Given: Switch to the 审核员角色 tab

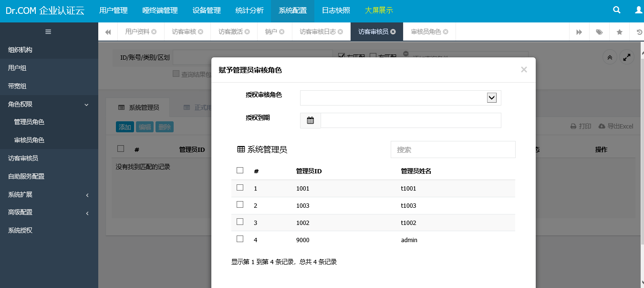Looking at the screenshot, I should (426, 32).
